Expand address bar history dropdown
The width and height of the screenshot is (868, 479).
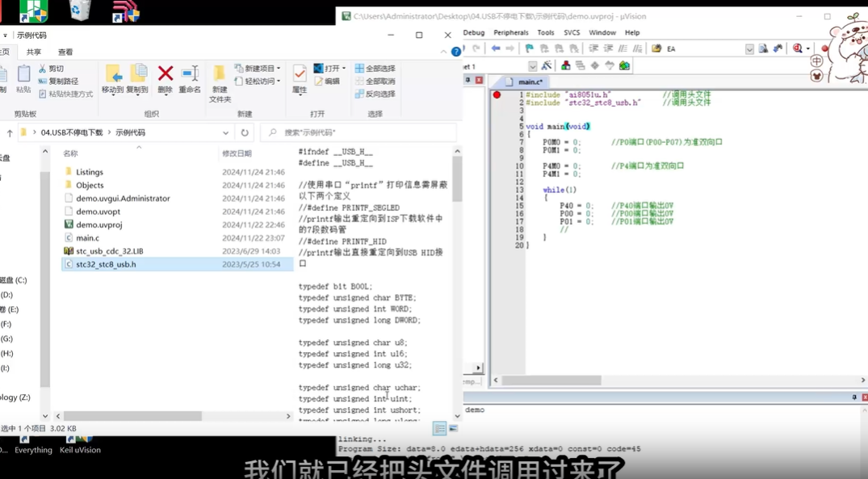click(x=226, y=133)
